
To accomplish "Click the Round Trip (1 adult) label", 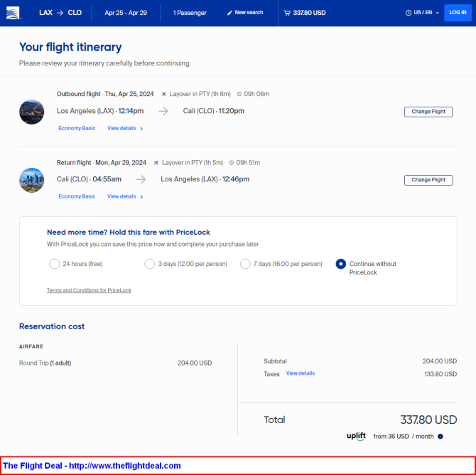I will tap(45, 363).
